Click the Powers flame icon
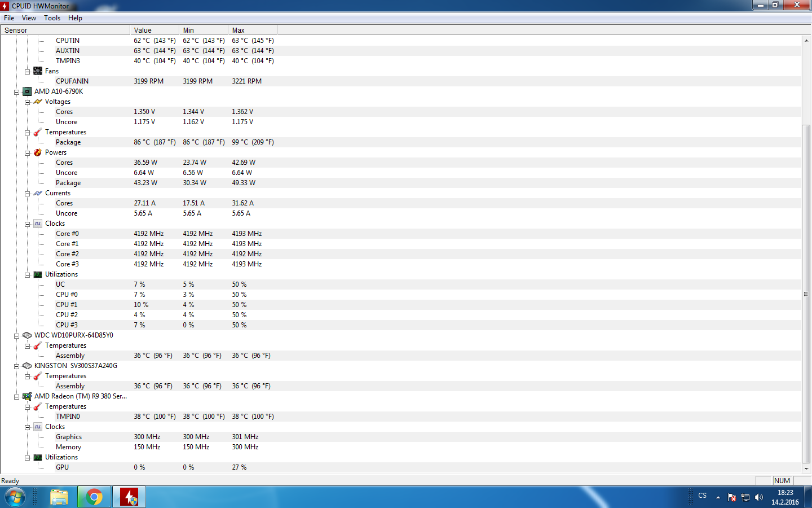Screen dimensions: 812x508 [x=38, y=152]
